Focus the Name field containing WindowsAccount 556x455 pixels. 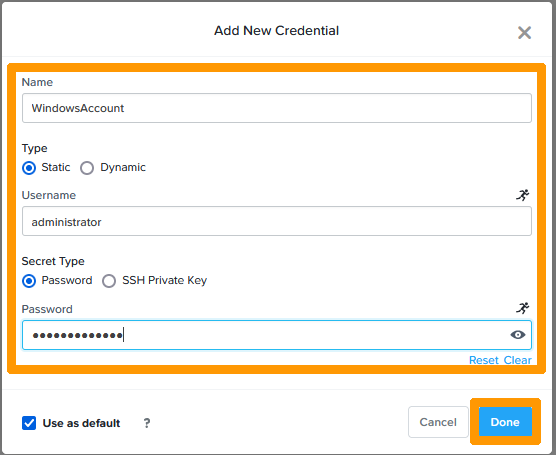(x=277, y=108)
